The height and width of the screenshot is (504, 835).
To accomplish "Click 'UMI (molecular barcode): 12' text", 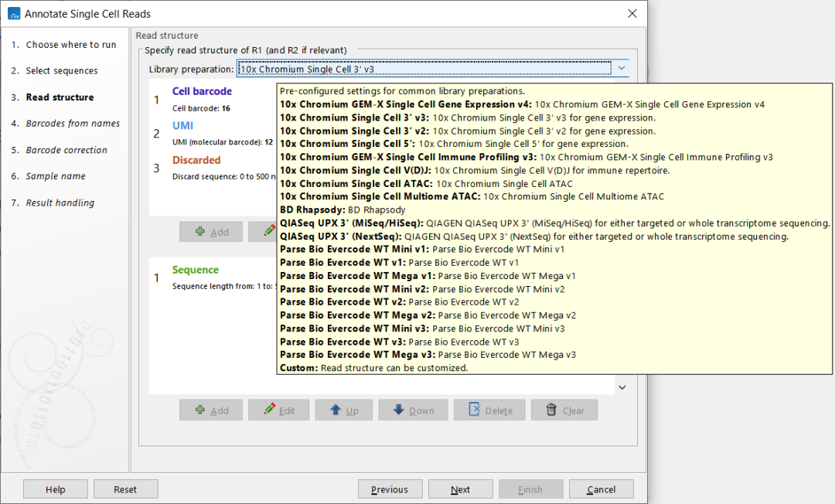I will 223,142.
